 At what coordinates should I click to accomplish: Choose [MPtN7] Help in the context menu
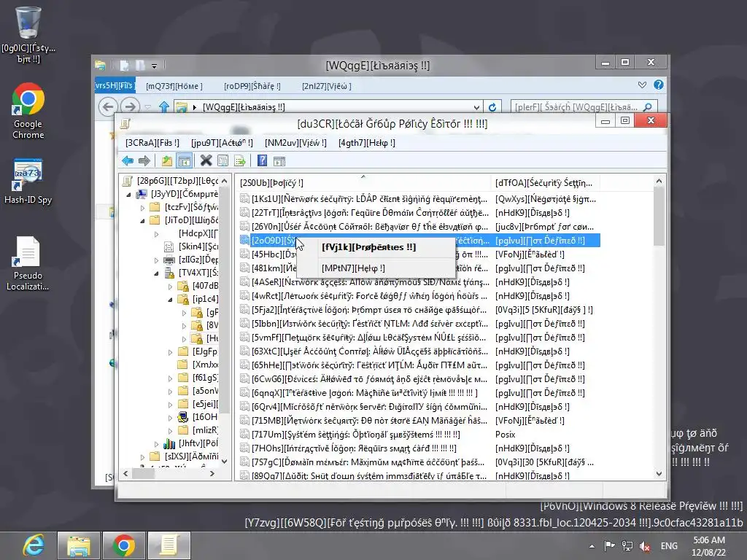(376, 268)
